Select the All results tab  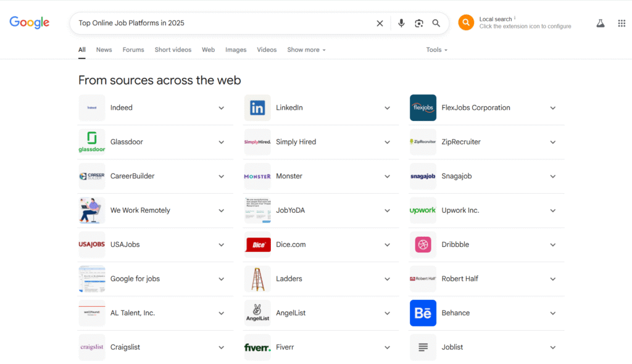tap(82, 49)
